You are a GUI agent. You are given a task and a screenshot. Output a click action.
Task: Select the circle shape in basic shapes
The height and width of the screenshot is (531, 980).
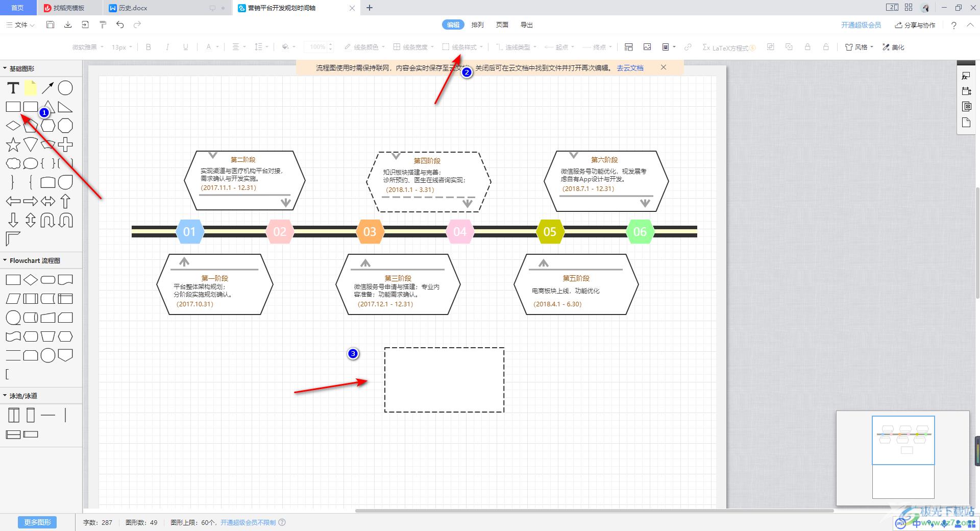tap(65, 88)
